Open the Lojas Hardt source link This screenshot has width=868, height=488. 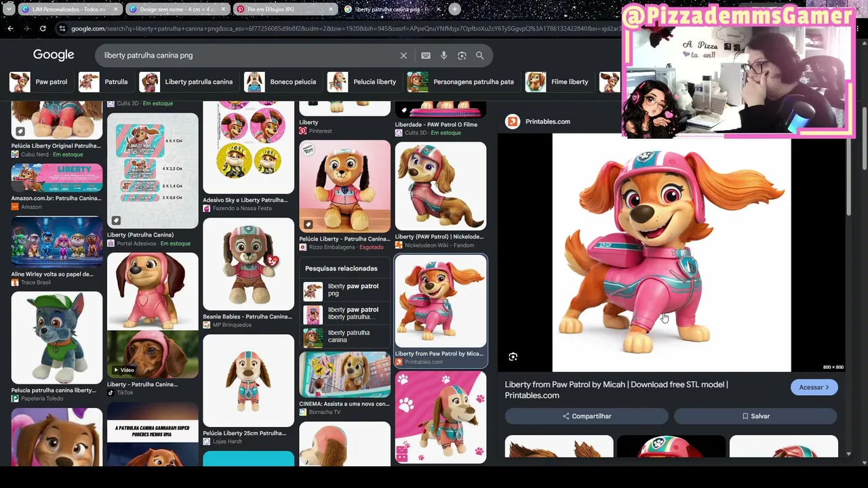point(231,441)
